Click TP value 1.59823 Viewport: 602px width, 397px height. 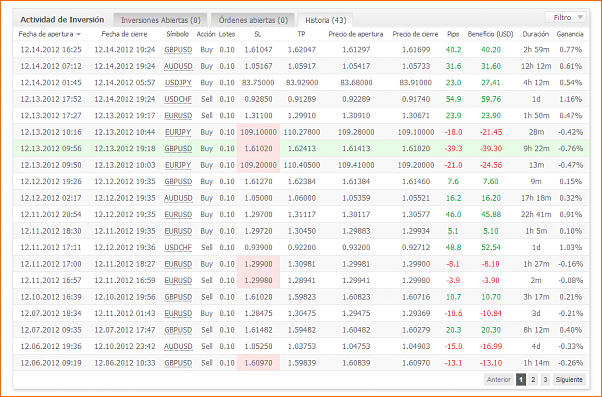(302, 297)
